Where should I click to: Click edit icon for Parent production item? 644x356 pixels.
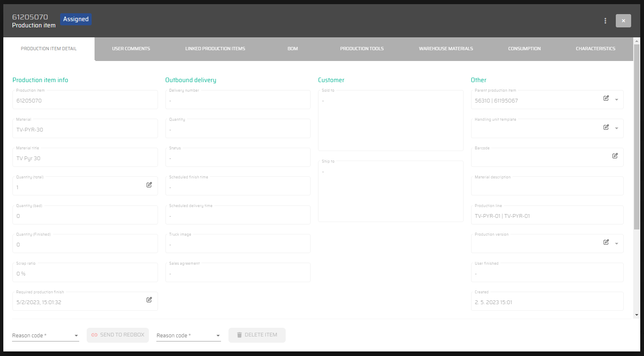[x=606, y=98]
